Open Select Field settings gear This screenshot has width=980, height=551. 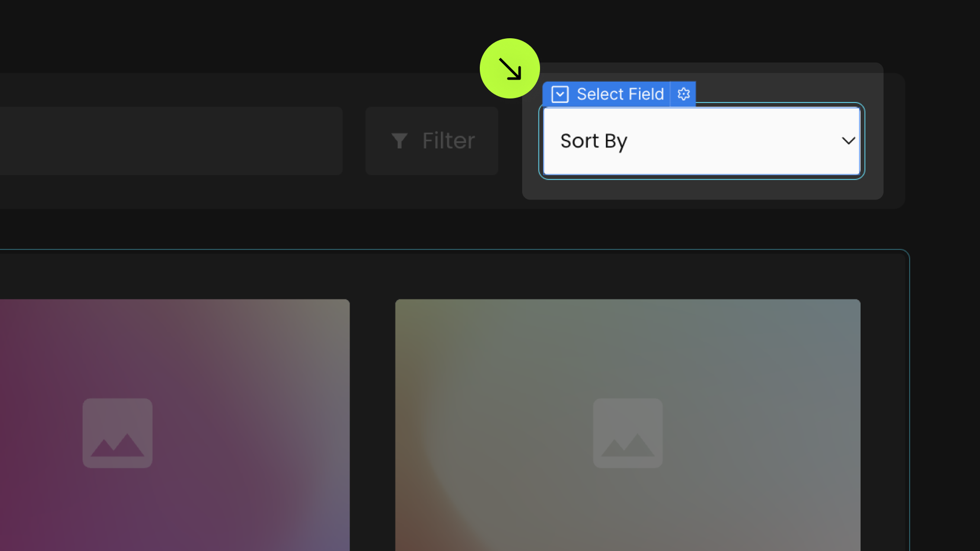tap(683, 94)
